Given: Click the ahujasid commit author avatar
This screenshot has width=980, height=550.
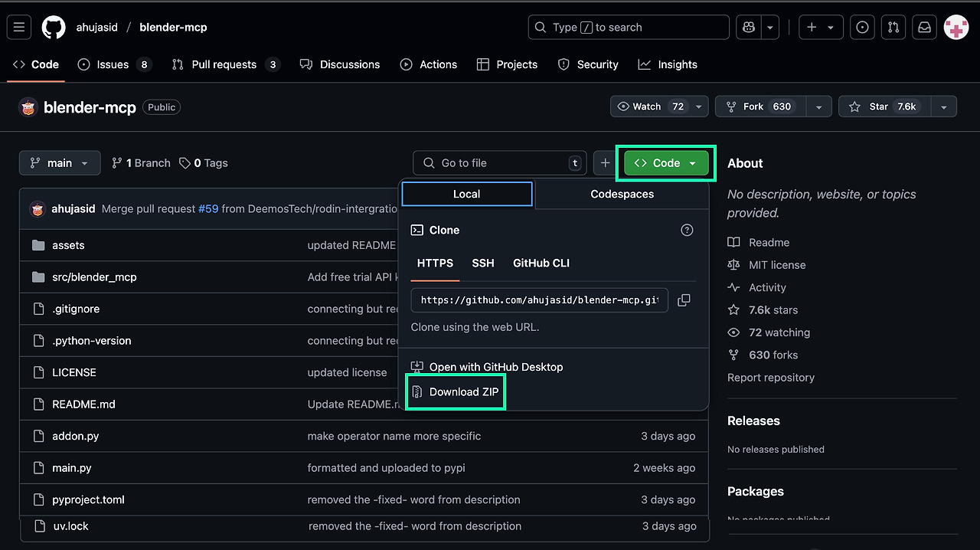Looking at the screenshot, I should 38,208.
